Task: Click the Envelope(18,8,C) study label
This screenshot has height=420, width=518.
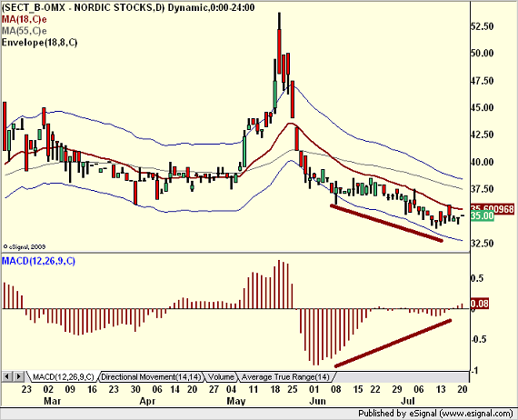Action: 40,43
